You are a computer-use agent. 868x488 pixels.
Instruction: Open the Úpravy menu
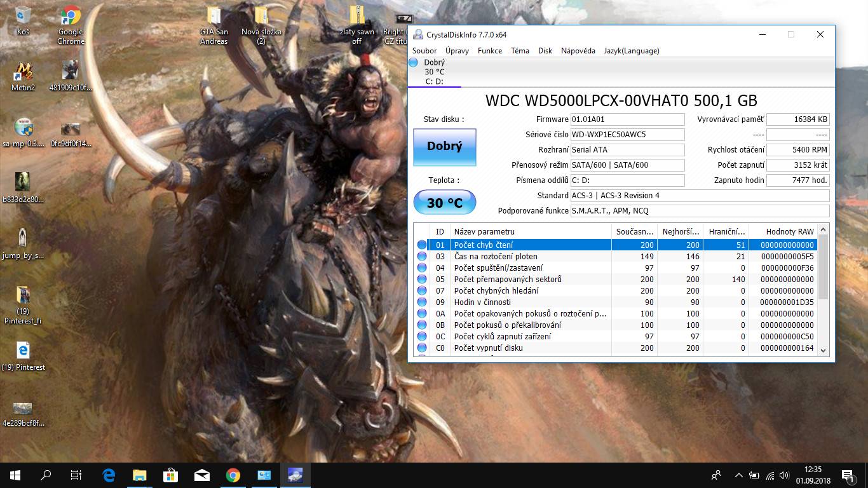(x=457, y=51)
